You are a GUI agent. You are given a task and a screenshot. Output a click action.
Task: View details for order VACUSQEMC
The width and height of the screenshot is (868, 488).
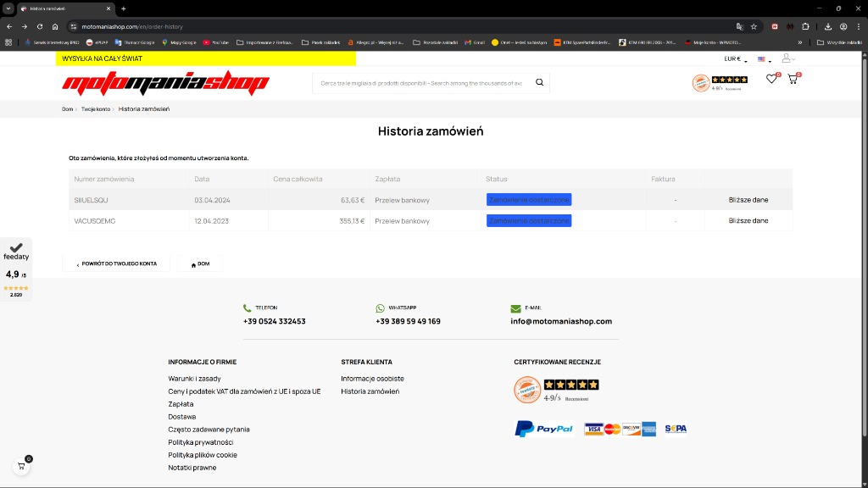coord(748,221)
